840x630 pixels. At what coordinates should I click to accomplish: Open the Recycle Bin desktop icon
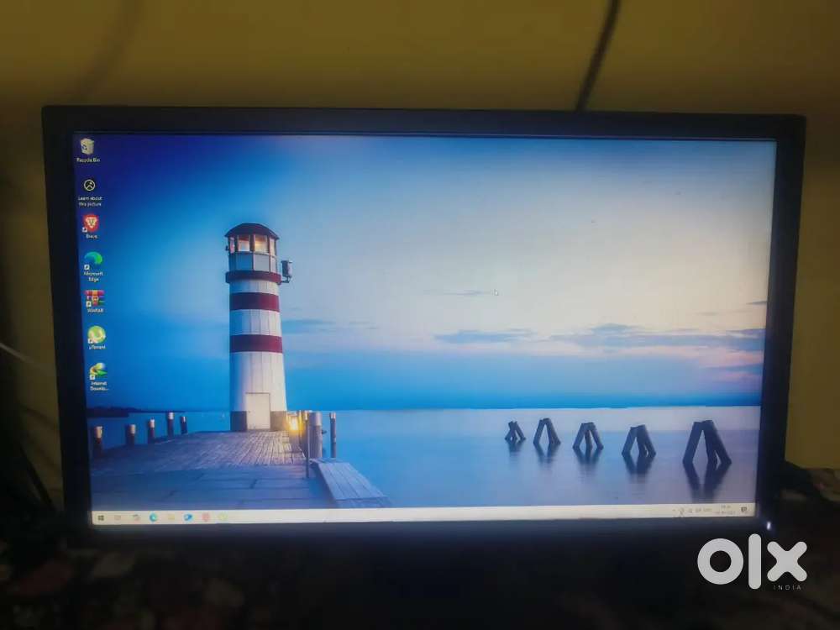[87, 148]
